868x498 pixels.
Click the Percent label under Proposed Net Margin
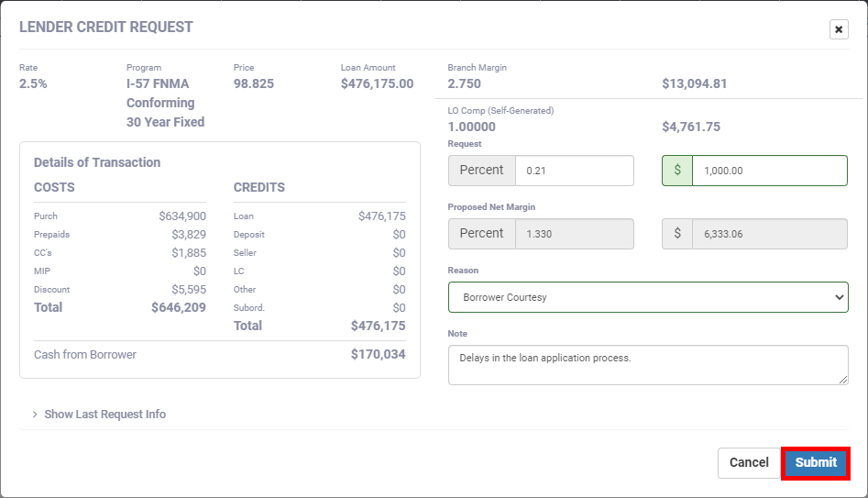(x=482, y=234)
